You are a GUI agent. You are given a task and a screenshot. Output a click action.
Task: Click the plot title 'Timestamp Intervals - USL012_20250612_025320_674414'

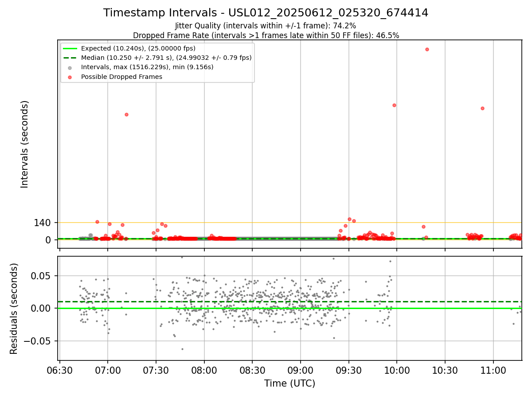266,13
